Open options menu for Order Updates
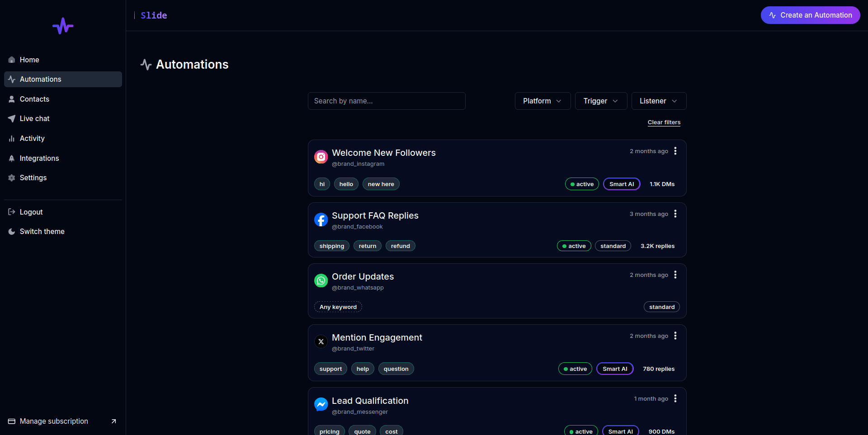The height and width of the screenshot is (435, 868). click(x=675, y=275)
